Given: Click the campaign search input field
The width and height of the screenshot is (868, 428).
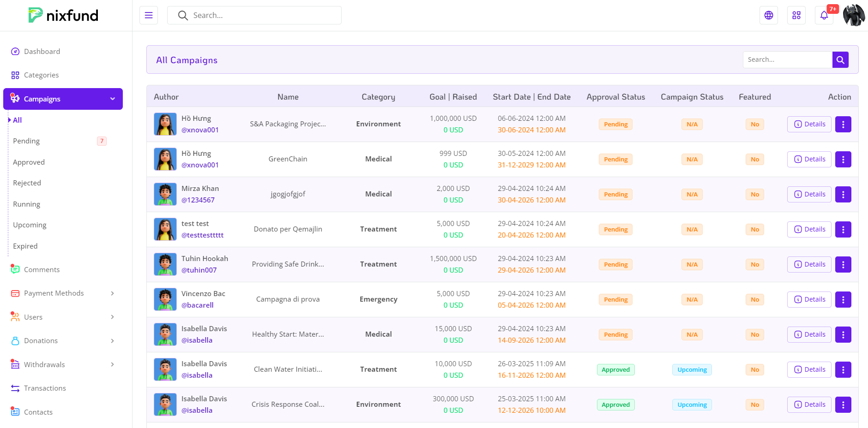Looking at the screenshot, I should click(x=787, y=59).
